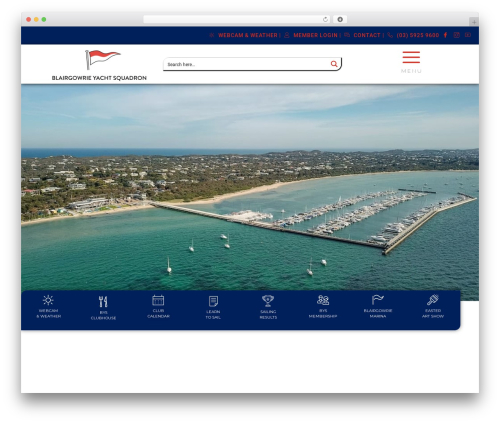Open the Member Login link
The image size is (500, 423).
(315, 35)
